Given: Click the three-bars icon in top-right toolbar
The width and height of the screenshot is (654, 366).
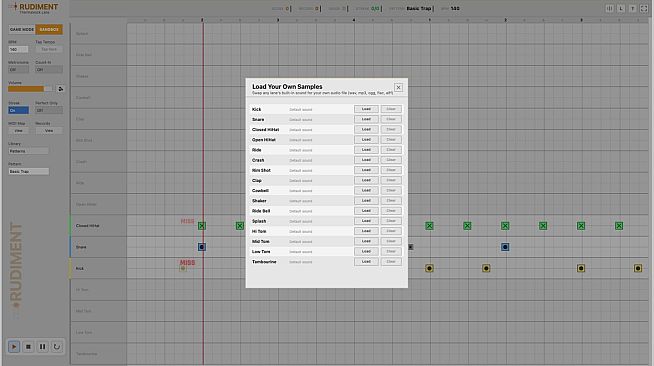Looking at the screenshot, I should (609, 8).
